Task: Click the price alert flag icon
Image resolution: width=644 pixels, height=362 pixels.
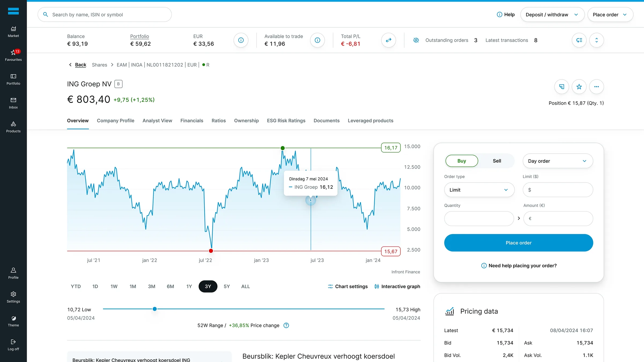Action: coord(562,86)
